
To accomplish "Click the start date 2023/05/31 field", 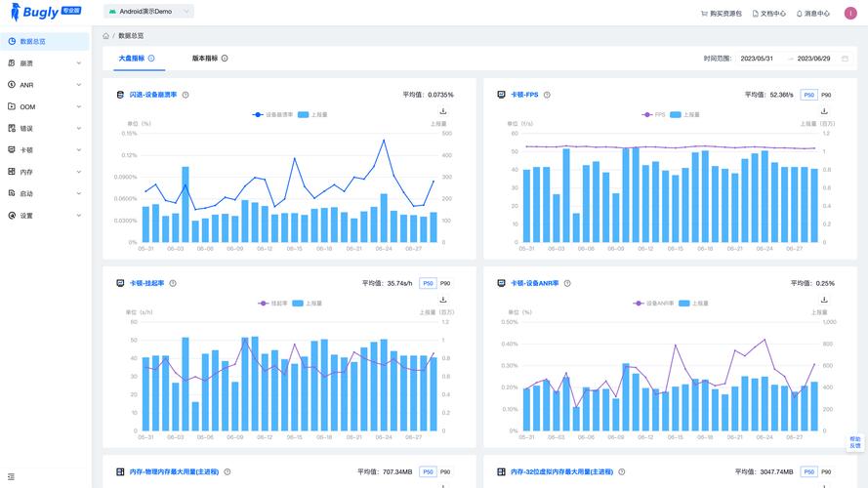I will click(x=757, y=59).
